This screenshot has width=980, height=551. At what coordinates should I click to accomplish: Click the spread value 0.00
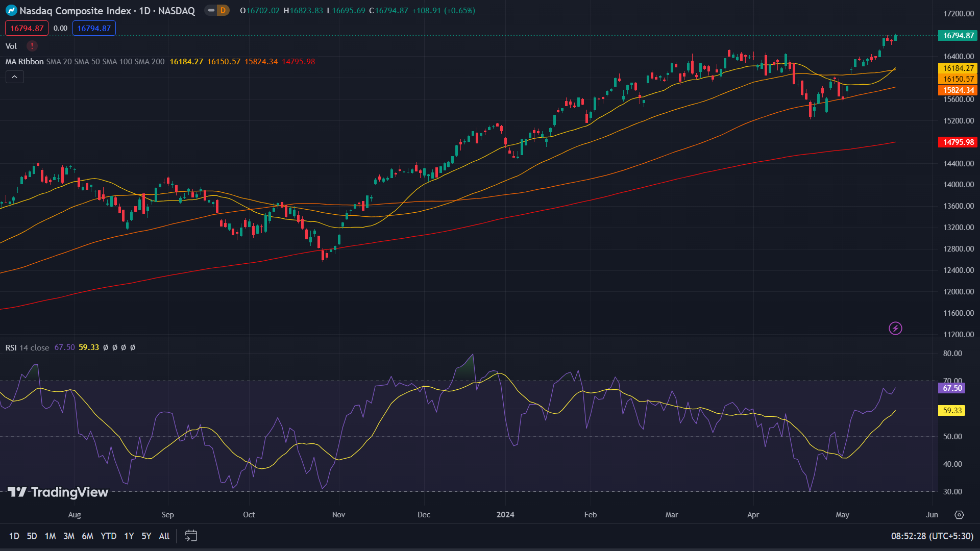coord(60,28)
